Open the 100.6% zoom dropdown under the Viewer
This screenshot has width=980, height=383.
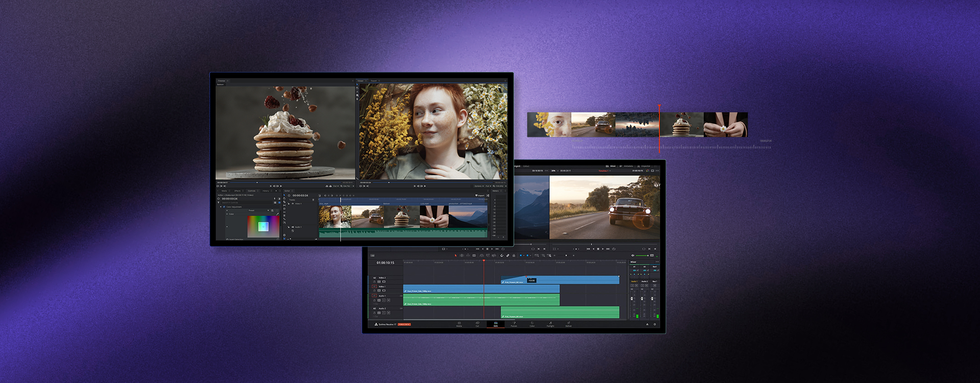(x=500, y=186)
